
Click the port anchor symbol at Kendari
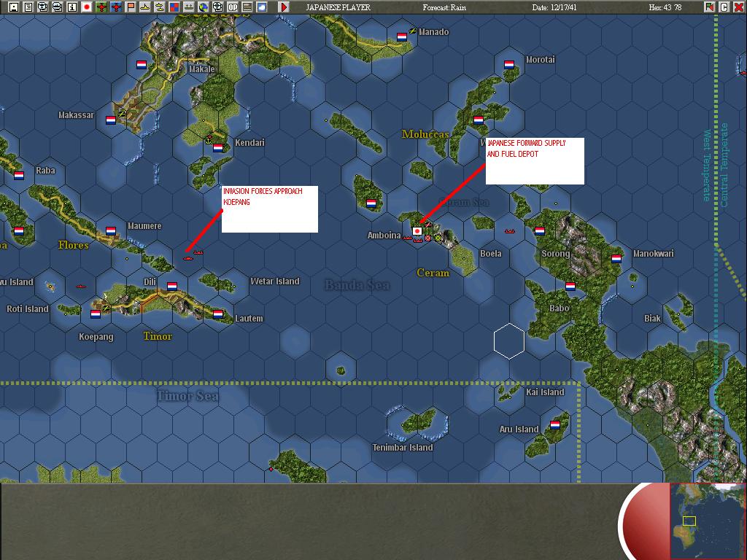(x=209, y=139)
